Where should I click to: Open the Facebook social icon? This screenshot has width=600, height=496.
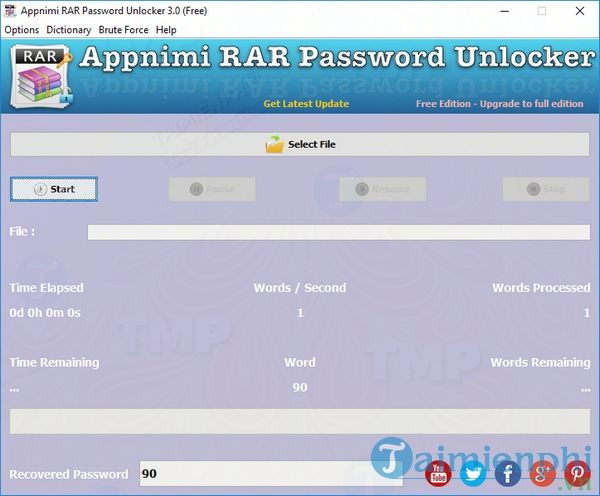[x=508, y=473]
